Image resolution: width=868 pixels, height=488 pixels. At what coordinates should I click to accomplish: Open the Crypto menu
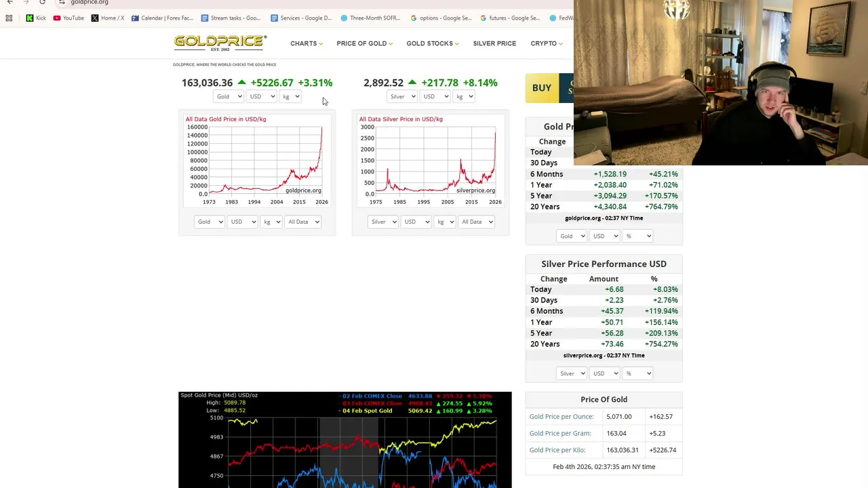[547, 43]
